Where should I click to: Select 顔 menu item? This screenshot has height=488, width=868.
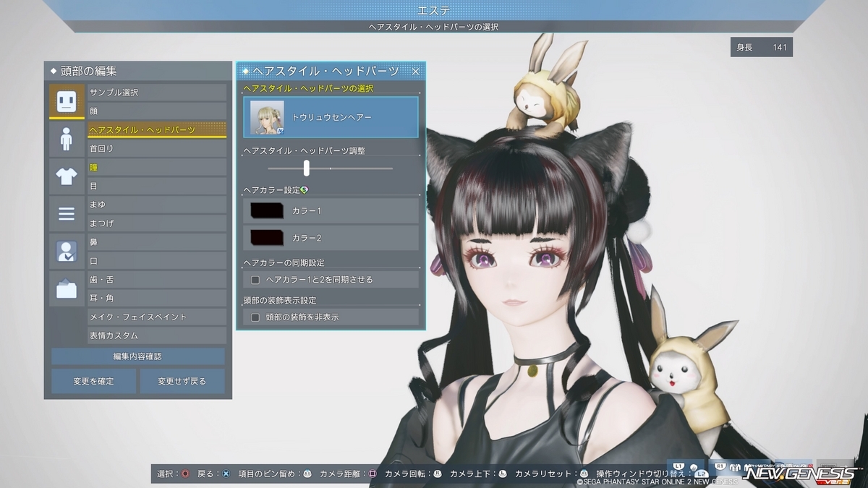157,111
